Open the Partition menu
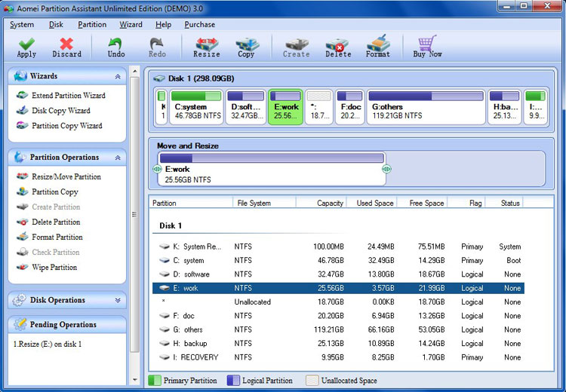Viewport: 566px width, 392px height. coord(92,24)
